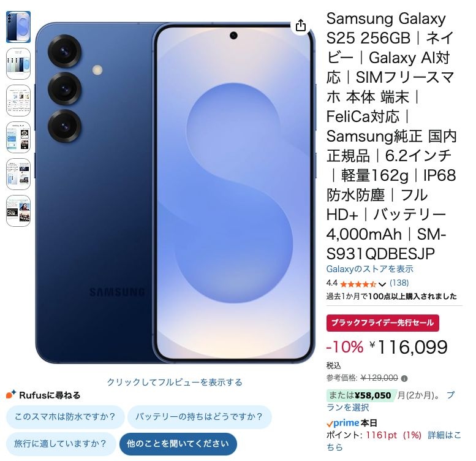Ask Rufus 旅行に適していますか？
The height and width of the screenshot is (461, 476).
[x=61, y=444]
